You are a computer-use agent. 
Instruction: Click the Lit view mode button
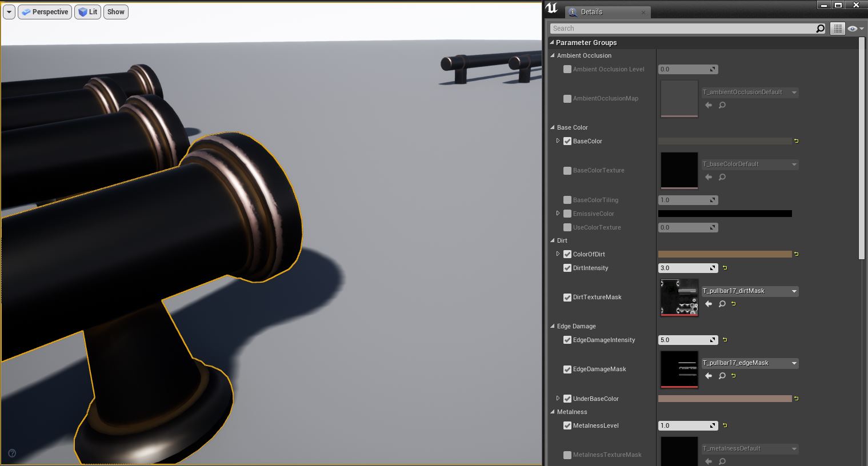pyautogui.click(x=88, y=12)
